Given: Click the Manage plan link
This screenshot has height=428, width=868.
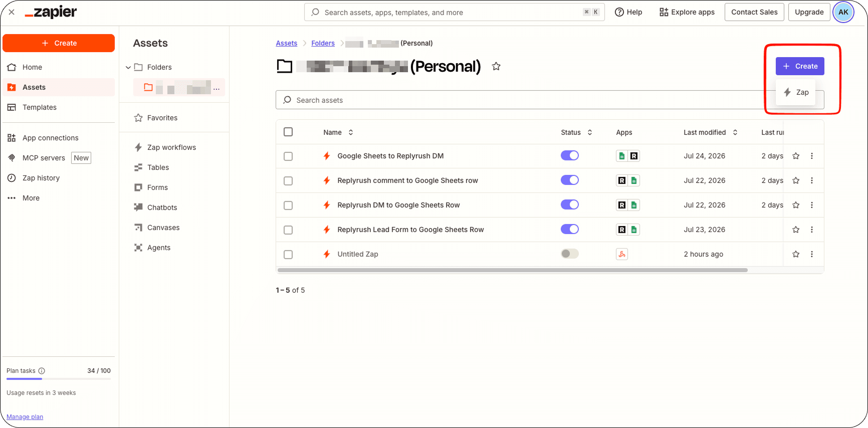Looking at the screenshot, I should (25, 417).
